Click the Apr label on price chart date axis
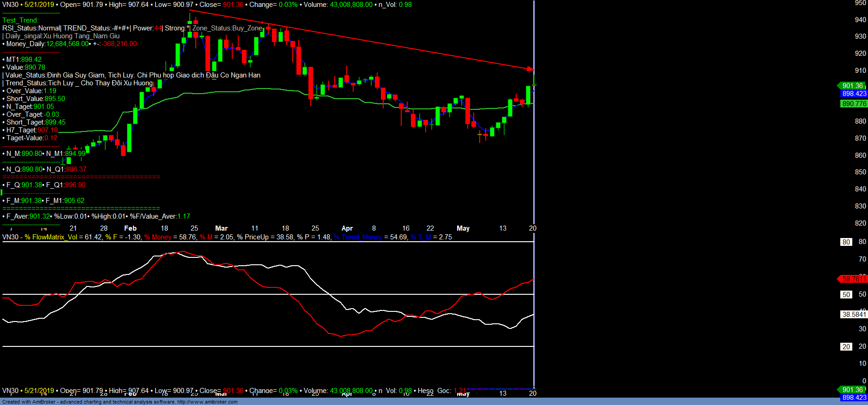 (x=347, y=228)
